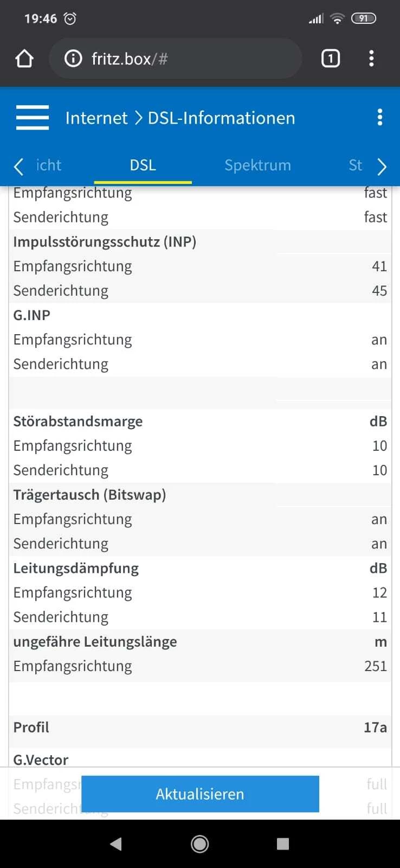Image resolution: width=400 pixels, height=868 pixels.
Task: Open the site info icon in the address bar
Action: 73,58
